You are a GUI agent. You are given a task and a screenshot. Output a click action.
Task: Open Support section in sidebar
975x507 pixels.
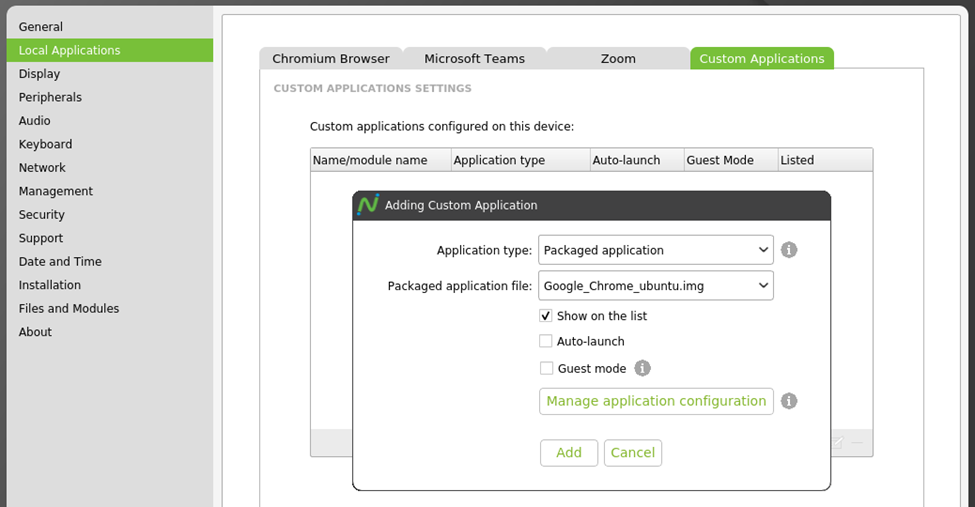tap(109, 238)
